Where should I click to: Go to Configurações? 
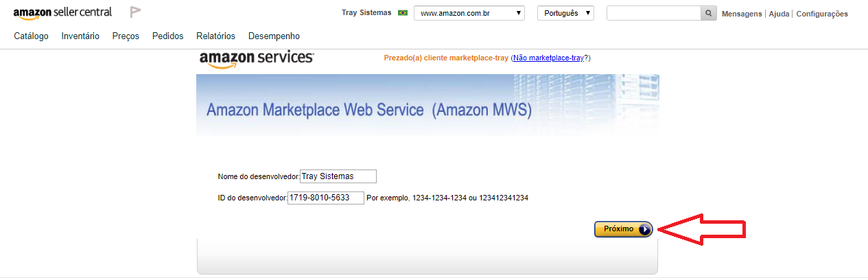coord(822,14)
